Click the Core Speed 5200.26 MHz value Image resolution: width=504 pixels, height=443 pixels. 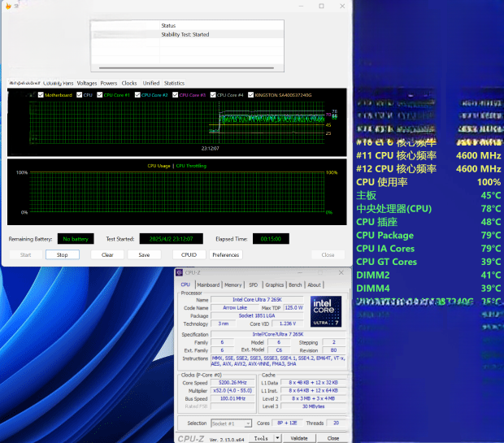pyautogui.click(x=232, y=383)
